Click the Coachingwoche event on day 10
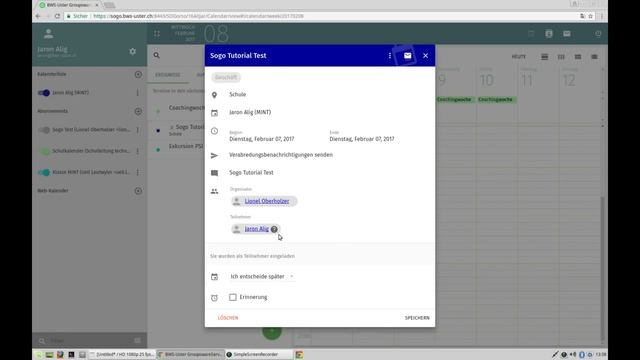 pos(496,100)
